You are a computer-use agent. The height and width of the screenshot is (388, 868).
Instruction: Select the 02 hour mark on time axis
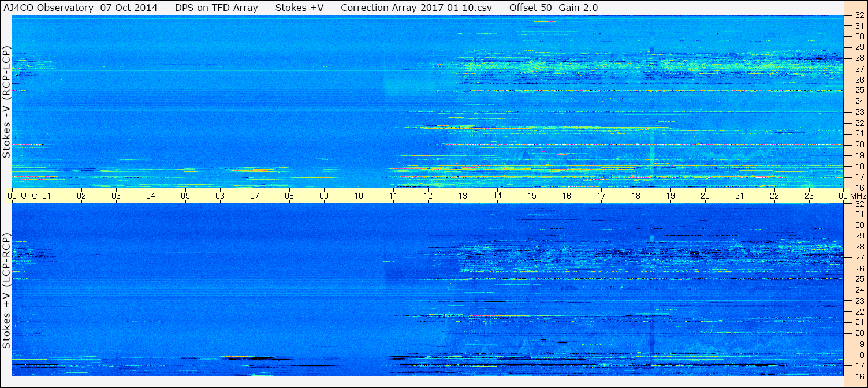(x=81, y=196)
